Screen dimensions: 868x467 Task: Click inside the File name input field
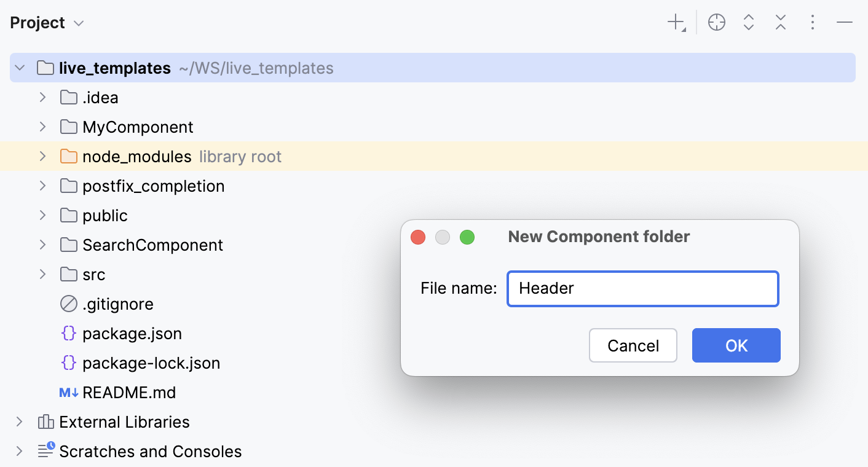tap(642, 288)
